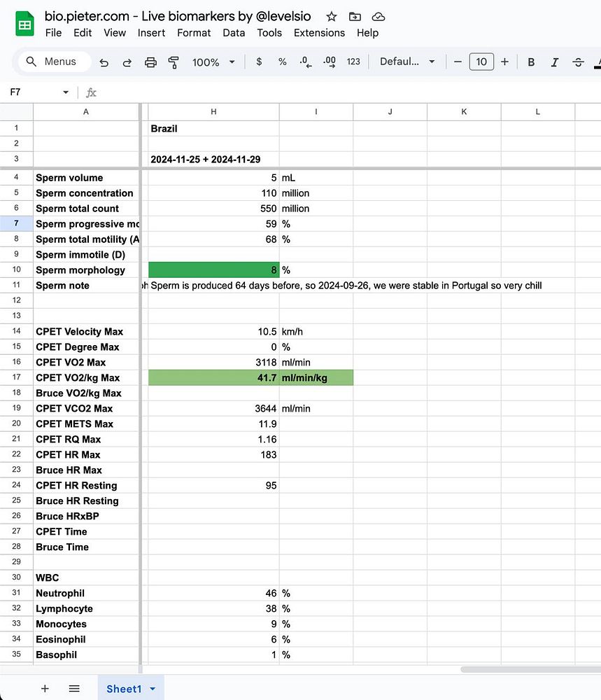Select the green ml/min/kg unit cell

coord(316,378)
